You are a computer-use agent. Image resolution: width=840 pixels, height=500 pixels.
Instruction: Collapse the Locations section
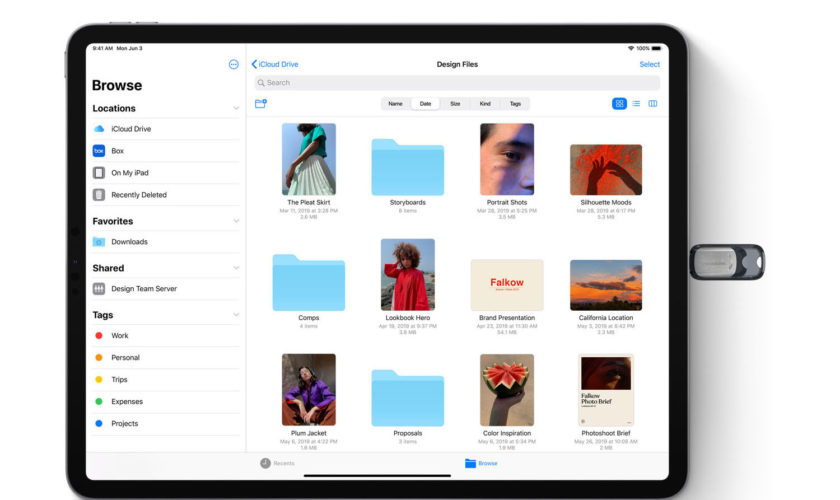[236, 109]
